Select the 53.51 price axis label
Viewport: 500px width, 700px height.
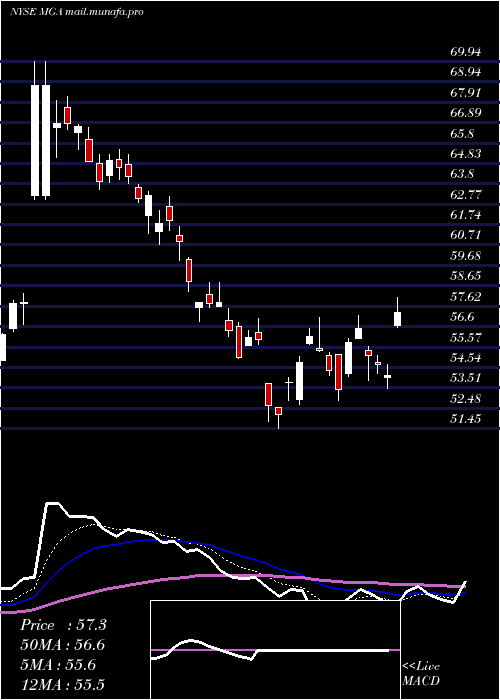coord(466,378)
